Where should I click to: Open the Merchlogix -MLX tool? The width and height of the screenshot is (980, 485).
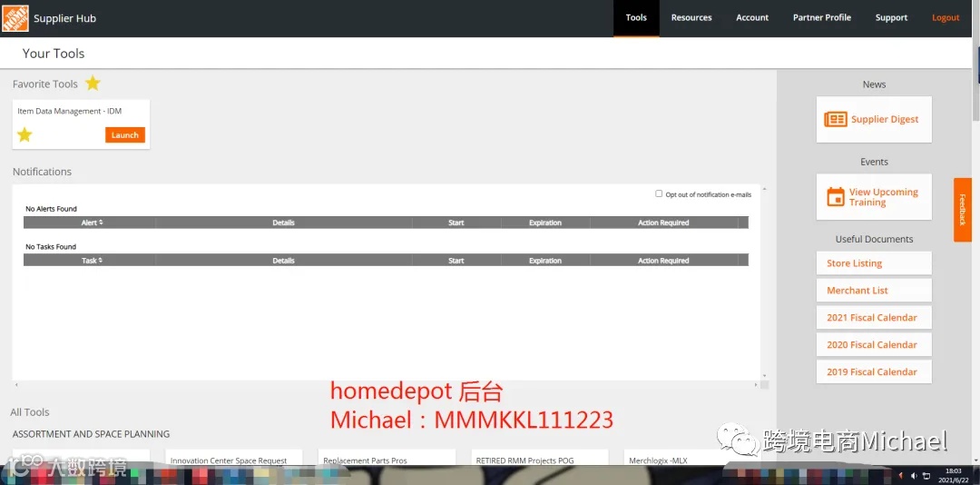692,459
